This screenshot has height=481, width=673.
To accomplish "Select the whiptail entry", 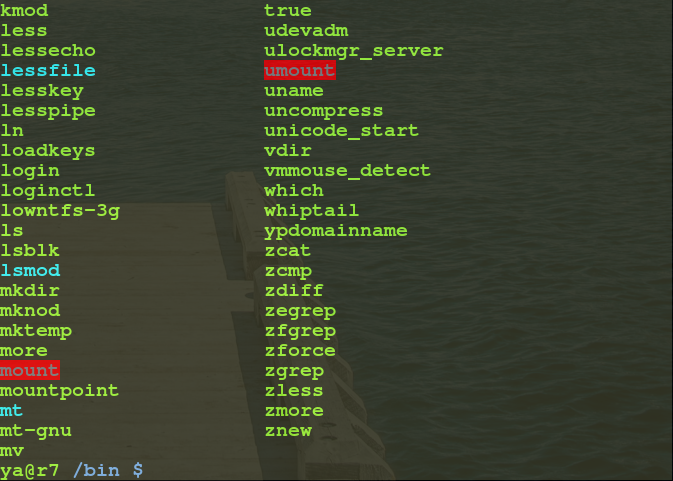I will (311, 211).
